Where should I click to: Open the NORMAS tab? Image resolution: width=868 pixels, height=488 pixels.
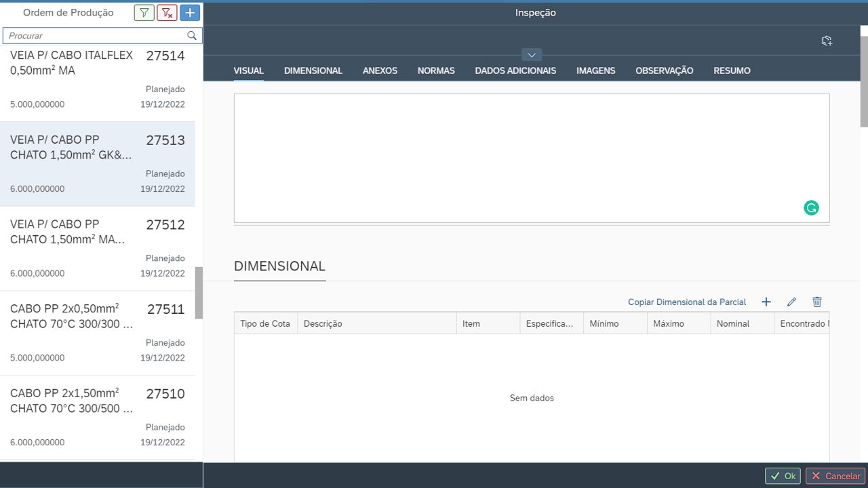tap(436, 70)
